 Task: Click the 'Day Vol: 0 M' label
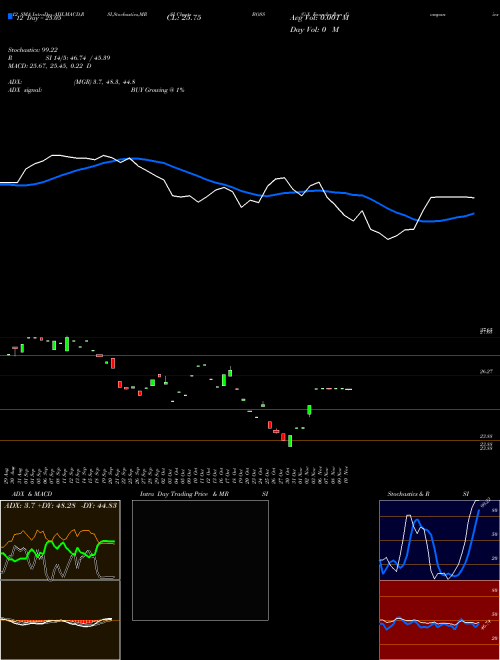click(314, 30)
